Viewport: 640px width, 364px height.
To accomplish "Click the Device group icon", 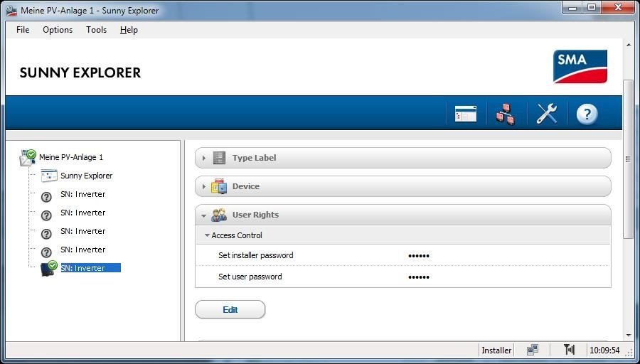I will point(219,186).
